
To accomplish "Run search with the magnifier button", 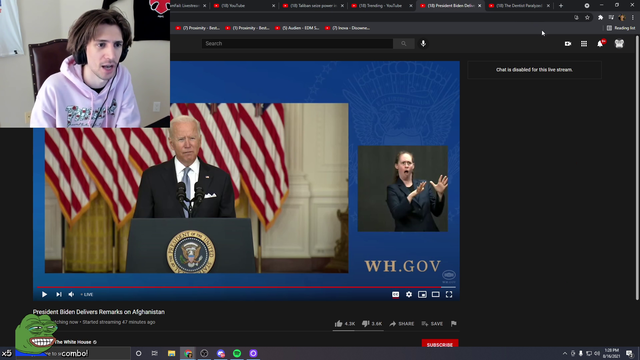I will click(404, 43).
